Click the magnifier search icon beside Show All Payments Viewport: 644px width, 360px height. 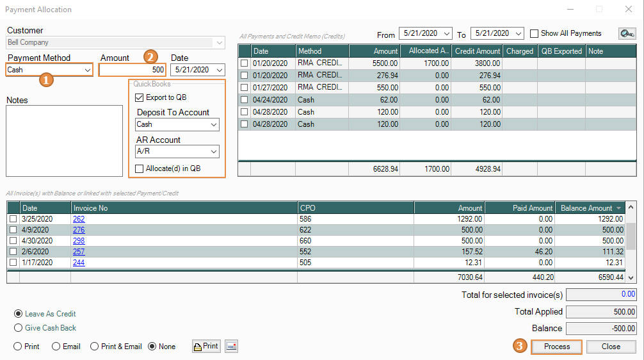coord(627,33)
